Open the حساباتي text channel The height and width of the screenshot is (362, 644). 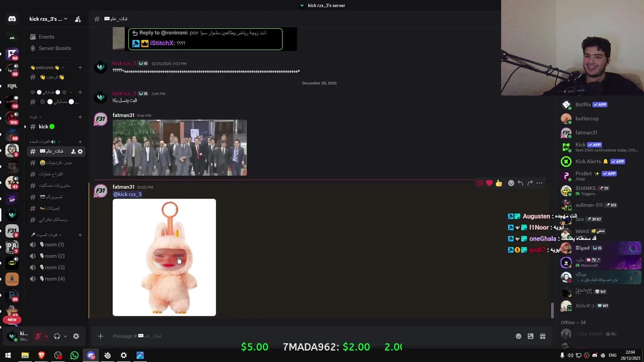56,102
